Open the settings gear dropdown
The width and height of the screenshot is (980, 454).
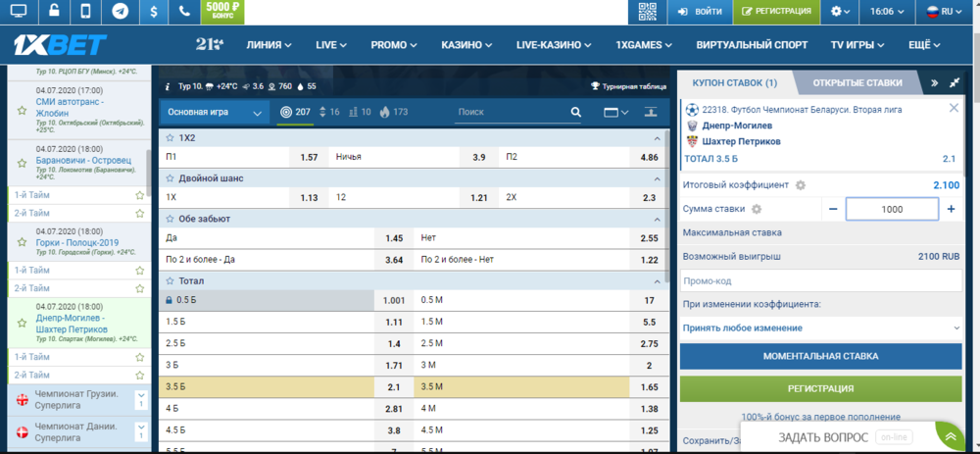point(840,11)
